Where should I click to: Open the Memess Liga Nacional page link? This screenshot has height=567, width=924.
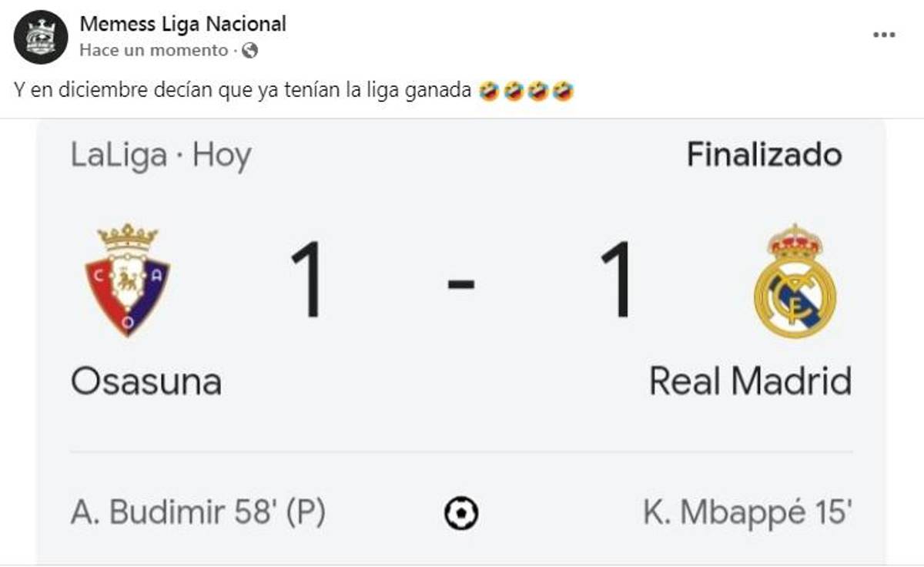point(182,24)
